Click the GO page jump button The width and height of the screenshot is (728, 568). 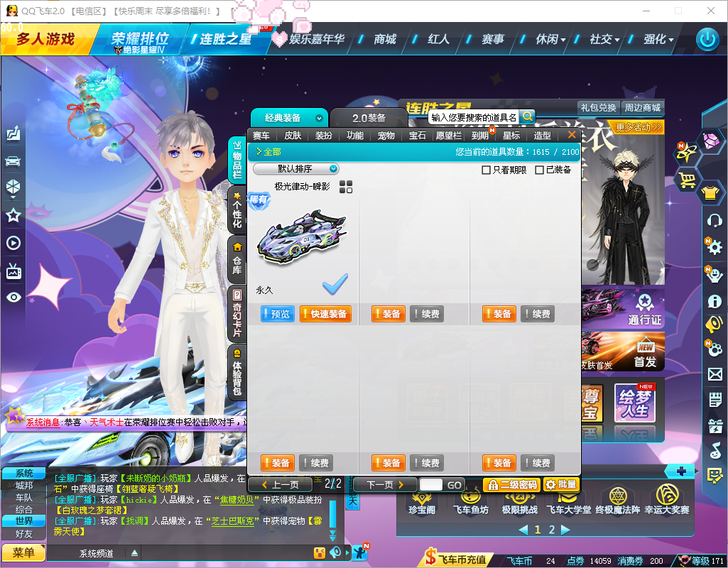pyautogui.click(x=454, y=485)
